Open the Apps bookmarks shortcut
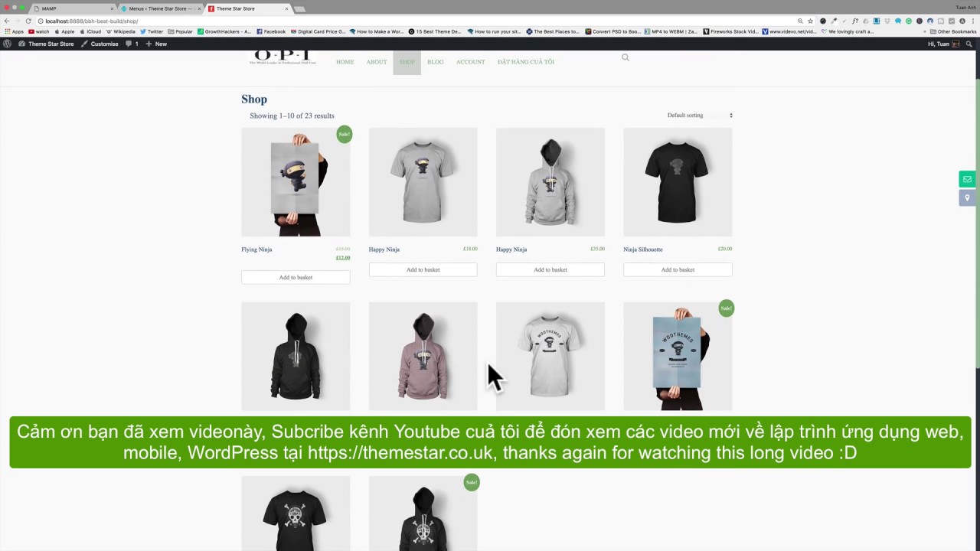This screenshot has width=980, height=551. pyautogui.click(x=14, y=31)
